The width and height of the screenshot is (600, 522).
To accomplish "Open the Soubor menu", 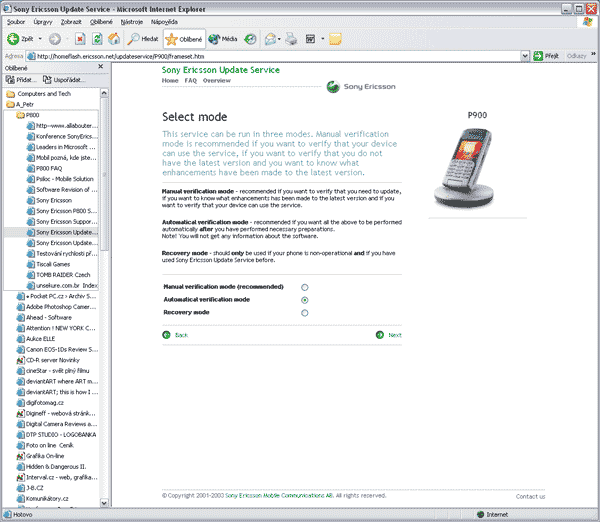I will (x=16, y=22).
